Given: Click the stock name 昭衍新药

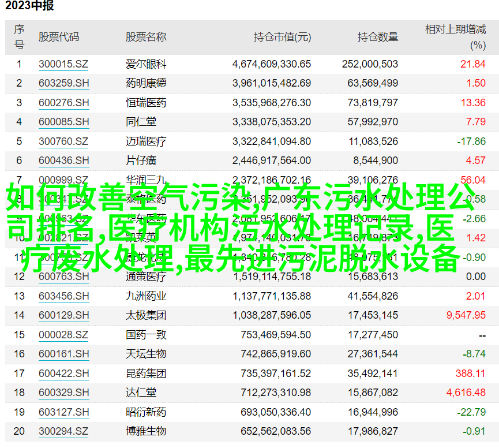Looking at the screenshot, I should 146,412.
